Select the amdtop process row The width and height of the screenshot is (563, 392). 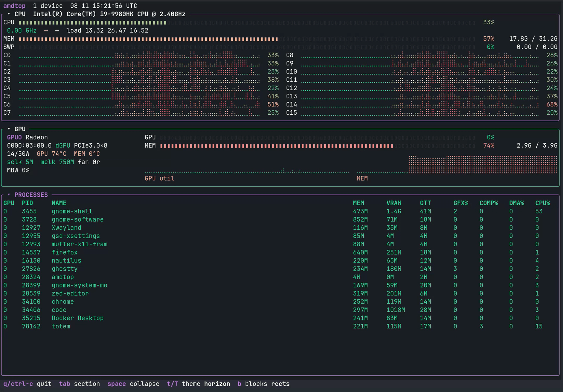[x=280, y=277]
